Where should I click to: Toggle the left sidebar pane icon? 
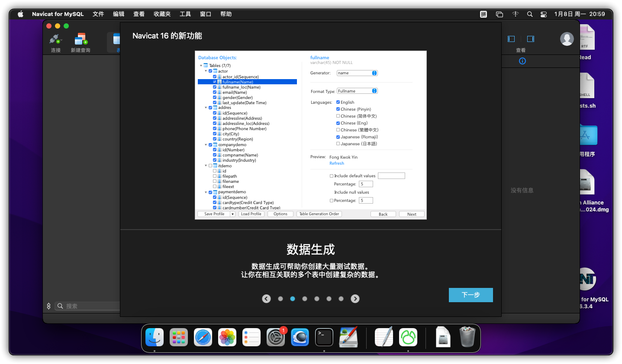(x=511, y=39)
